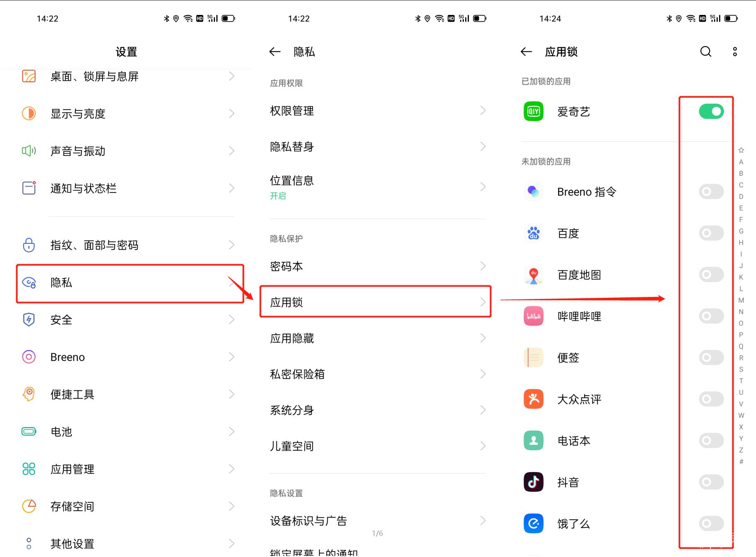
Task: Enable app lock for 电话本
Action: 711,440
